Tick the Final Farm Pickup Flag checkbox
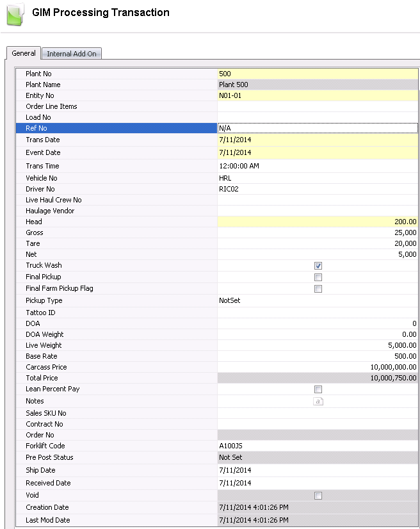 click(318, 289)
